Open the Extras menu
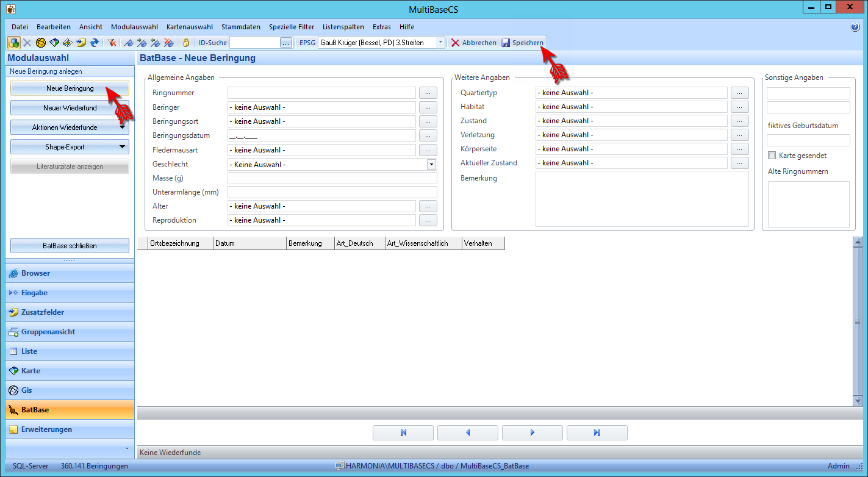Screen dimensions: 868x477 pos(382,27)
